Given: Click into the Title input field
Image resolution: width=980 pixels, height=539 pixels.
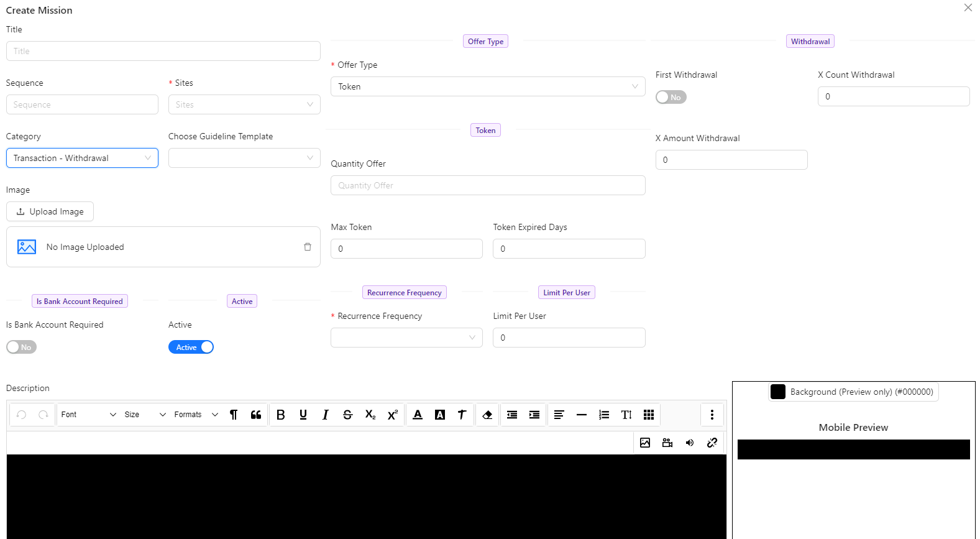Looking at the screenshot, I should pos(163,51).
